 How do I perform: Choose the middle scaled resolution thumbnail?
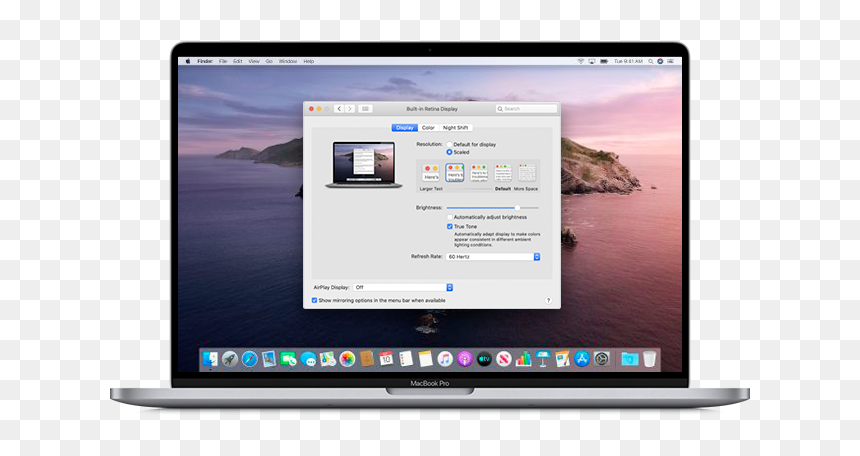pyautogui.click(x=479, y=173)
